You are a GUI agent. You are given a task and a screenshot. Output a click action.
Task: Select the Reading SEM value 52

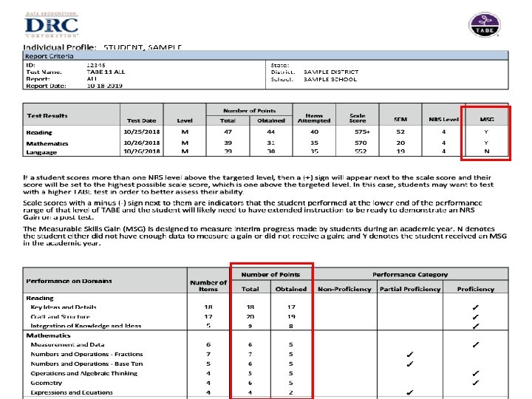click(400, 132)
